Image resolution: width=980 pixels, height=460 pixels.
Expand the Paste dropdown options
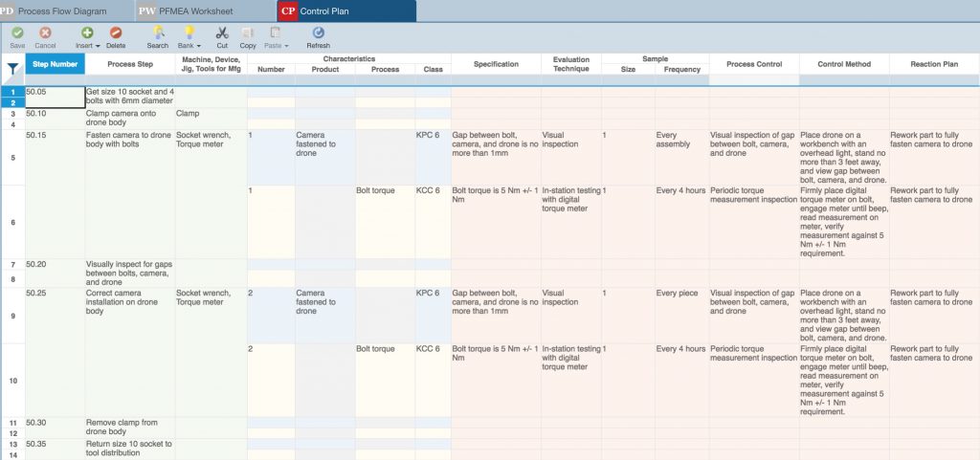click(275, 45)
